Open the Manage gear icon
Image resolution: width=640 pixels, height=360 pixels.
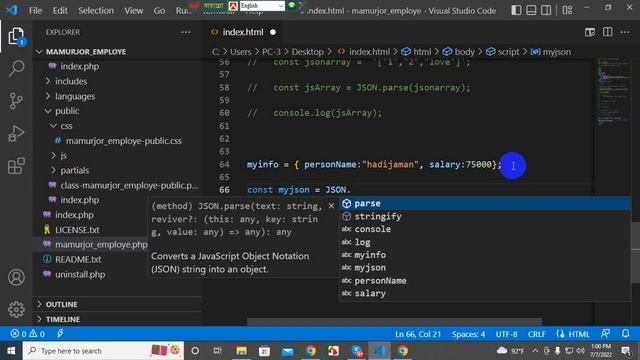point(16,309)
